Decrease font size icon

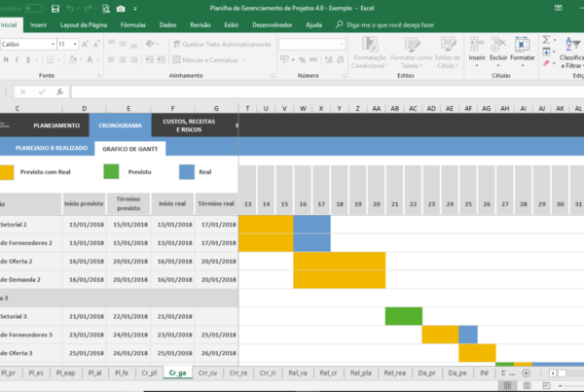[x=96, y=45]
